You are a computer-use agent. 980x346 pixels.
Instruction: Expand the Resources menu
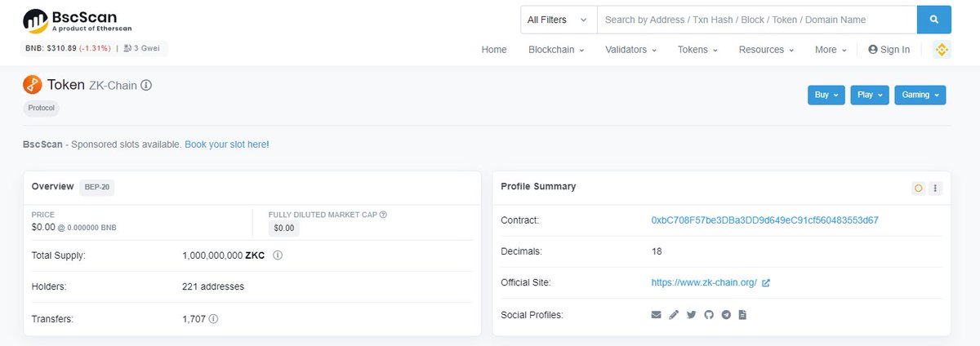pyautogui.click(x=766, y=50)
